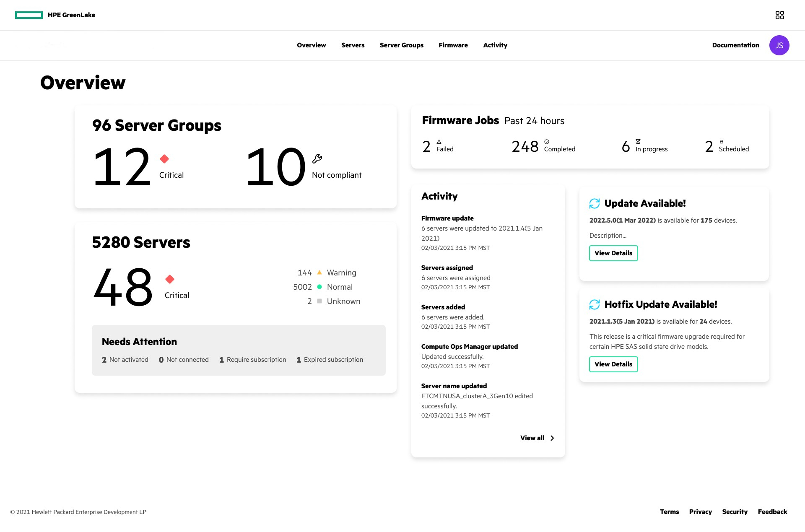This screenshot has height=532, width=805.
Task: Click the scheduled jobs icon
Action: [x=722, y=142]
